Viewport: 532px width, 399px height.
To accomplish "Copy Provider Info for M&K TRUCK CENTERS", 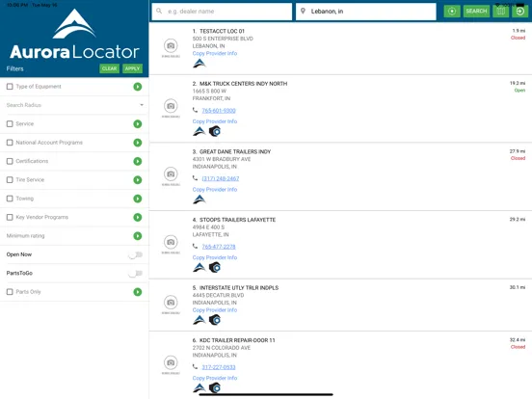I will (215, 121).
